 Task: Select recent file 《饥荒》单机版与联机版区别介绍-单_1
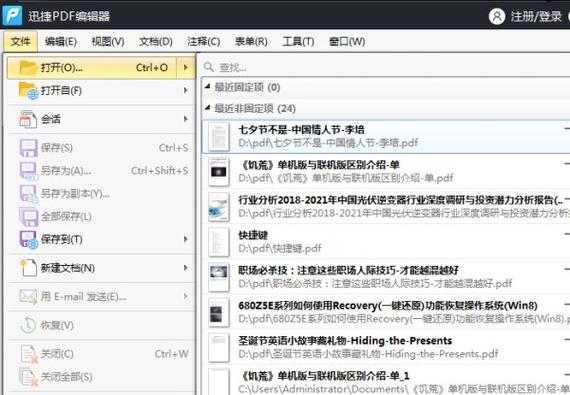coord(386,381)
